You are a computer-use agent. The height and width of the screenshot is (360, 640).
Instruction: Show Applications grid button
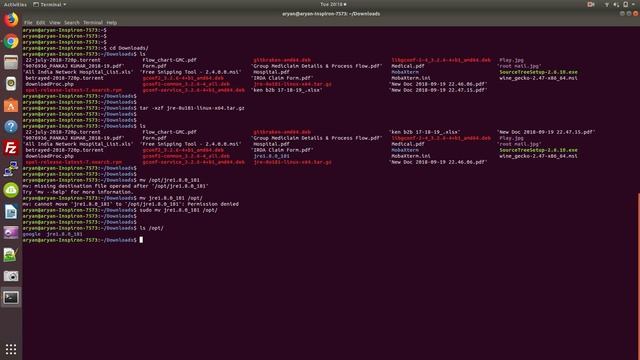point(11,349)
